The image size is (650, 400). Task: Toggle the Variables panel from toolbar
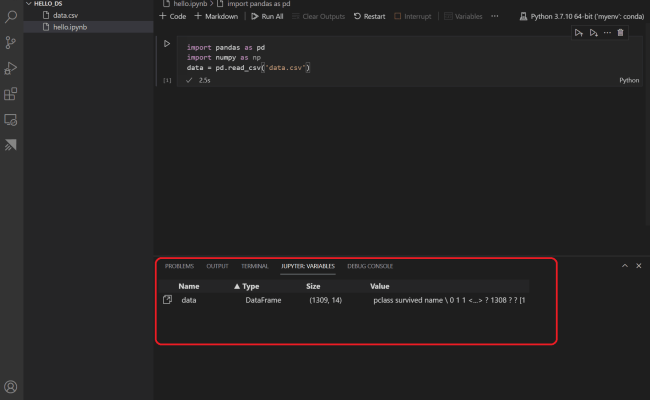pos(463,17)
